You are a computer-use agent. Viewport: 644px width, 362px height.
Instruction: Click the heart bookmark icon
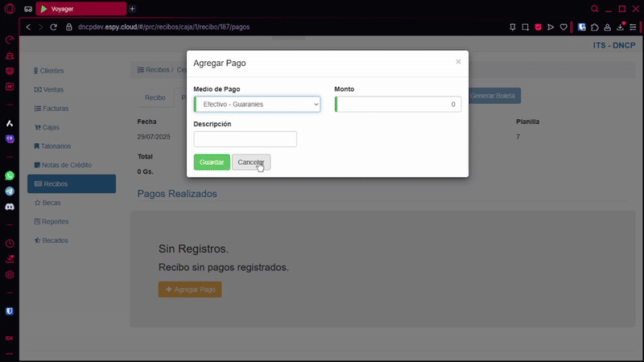[x=563, y=27]
